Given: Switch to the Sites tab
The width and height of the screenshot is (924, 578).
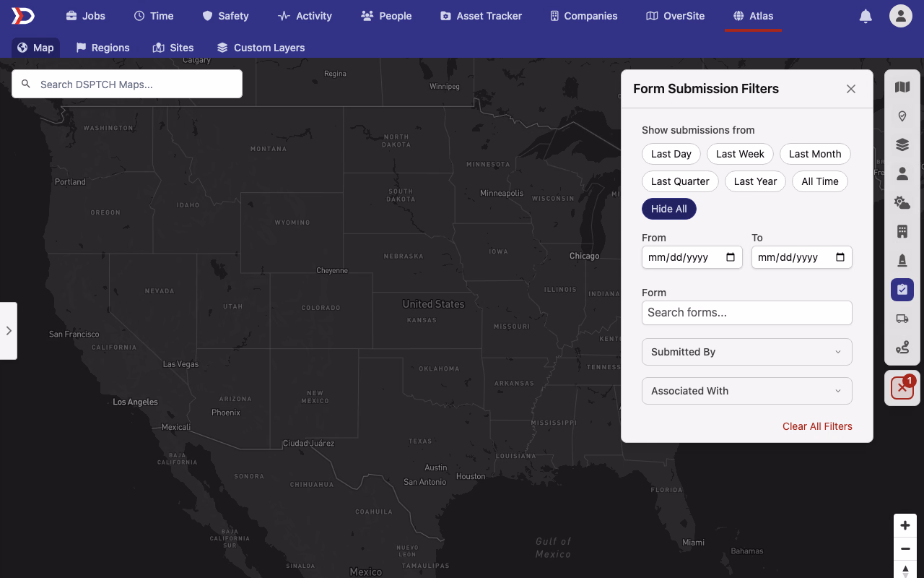Looking at the screenshot, I should tap(173, 48).
